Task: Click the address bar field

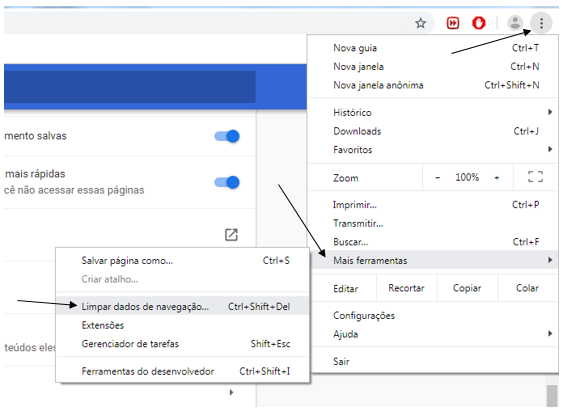Action: coord(219,23)
